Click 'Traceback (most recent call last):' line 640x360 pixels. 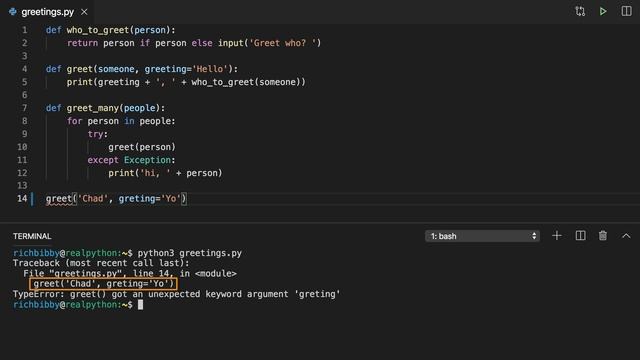(x=101, y=263)
